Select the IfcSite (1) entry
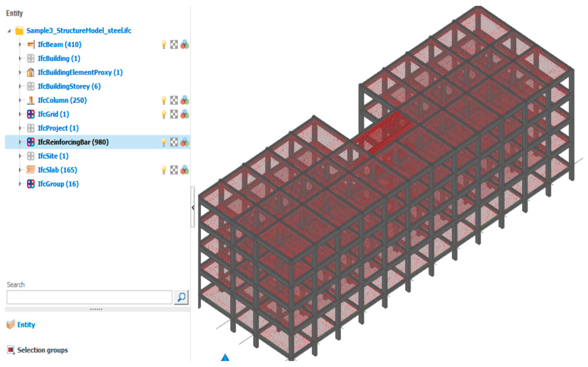Viewport: 588px width, 367px height. coord(53,156)
